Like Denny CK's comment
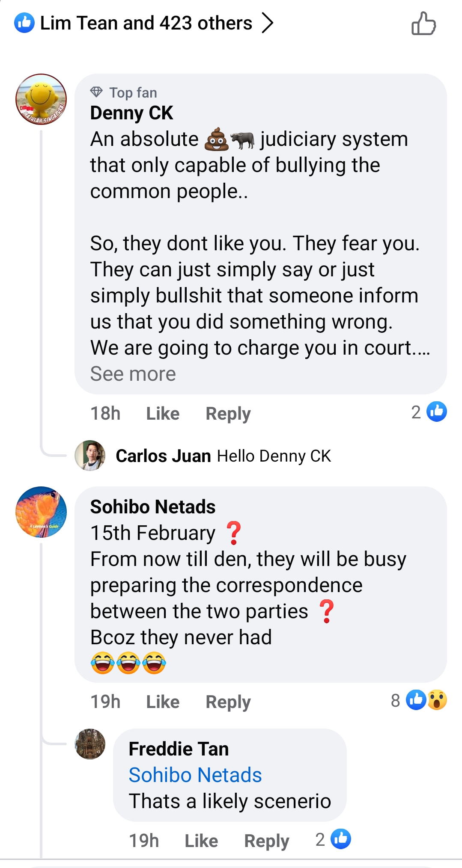 click(163, 414)
